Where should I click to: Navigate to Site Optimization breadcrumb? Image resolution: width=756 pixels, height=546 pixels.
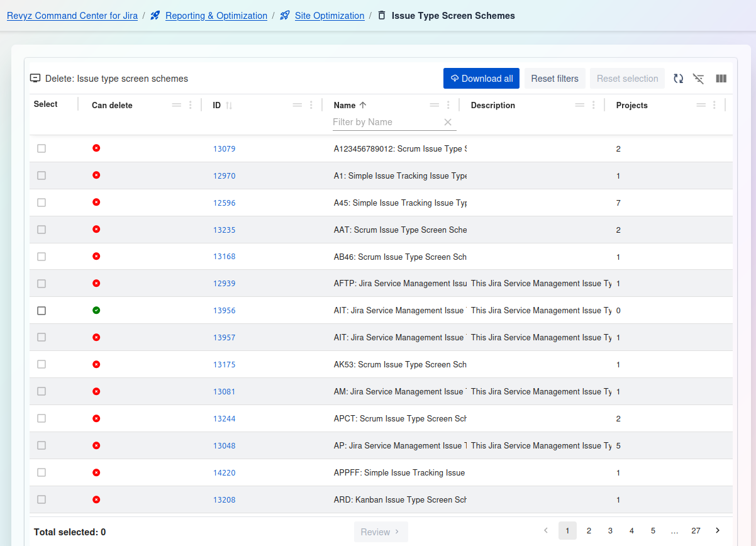tap(329, 16)
